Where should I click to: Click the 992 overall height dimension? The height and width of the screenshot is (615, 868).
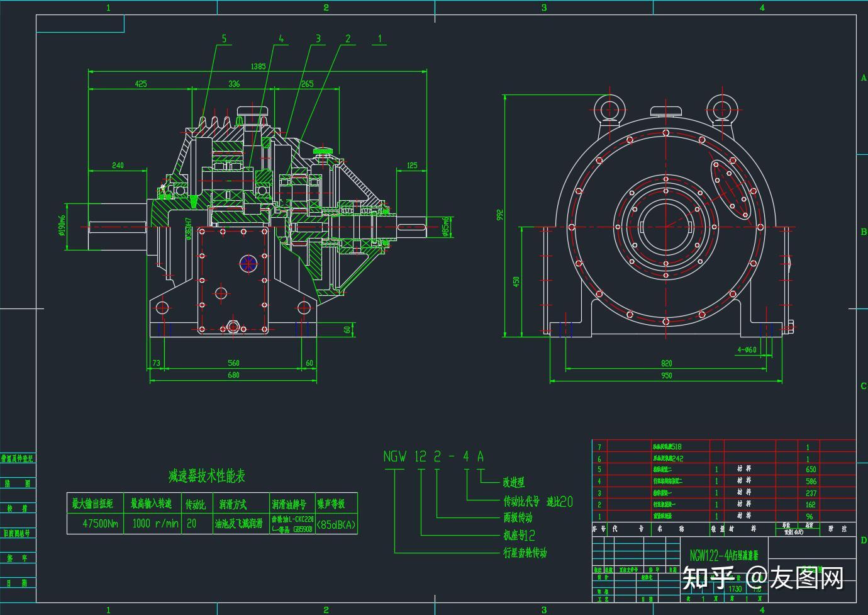[x=500, y=215]
